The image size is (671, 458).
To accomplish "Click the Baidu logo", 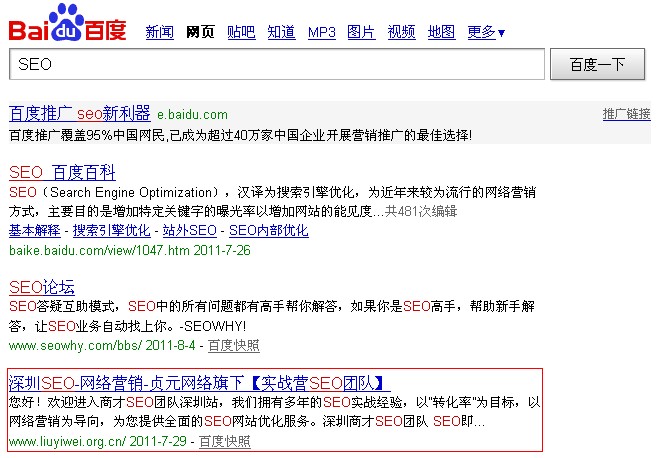I will point(68,23).
